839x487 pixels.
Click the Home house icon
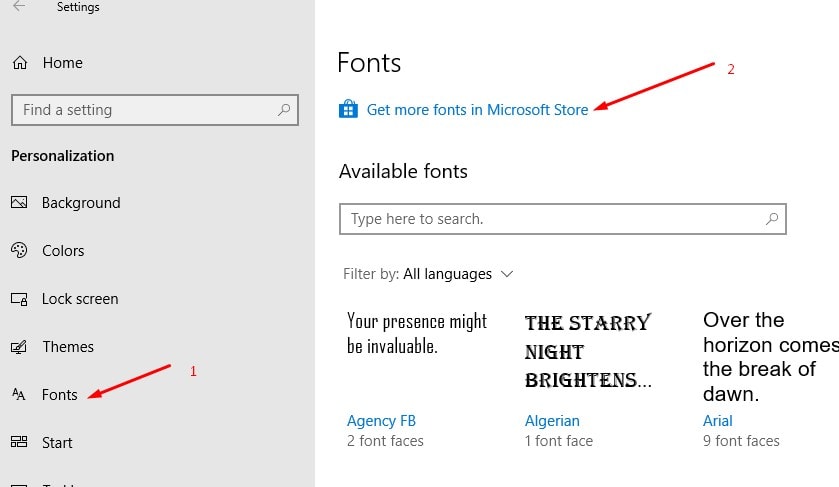tap(20, 63)
